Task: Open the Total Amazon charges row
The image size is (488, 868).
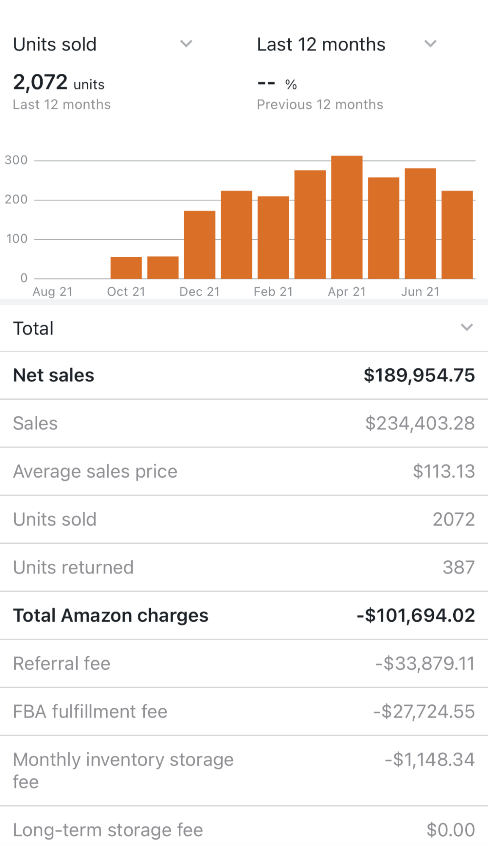Action: pos(244,615)
